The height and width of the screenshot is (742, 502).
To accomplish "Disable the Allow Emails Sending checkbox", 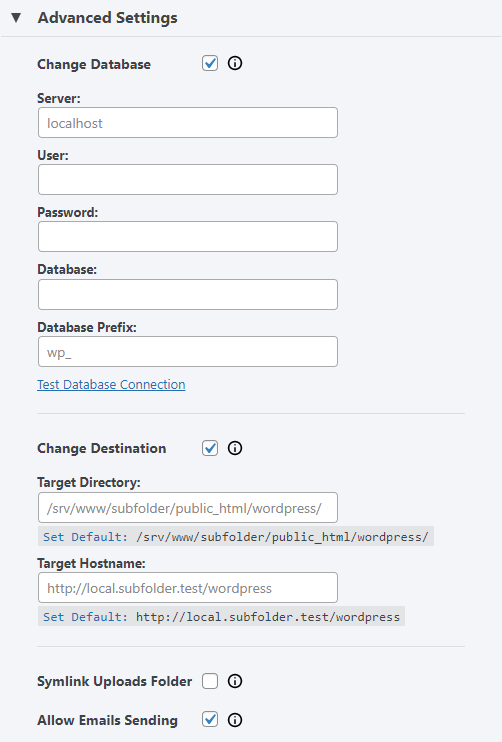I will [210, 720].
